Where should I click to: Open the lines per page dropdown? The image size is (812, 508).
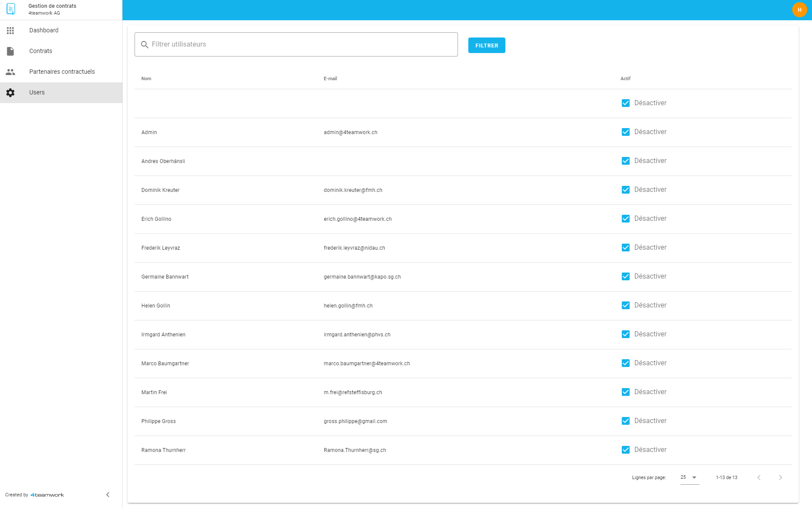click(x=689, y=477)
